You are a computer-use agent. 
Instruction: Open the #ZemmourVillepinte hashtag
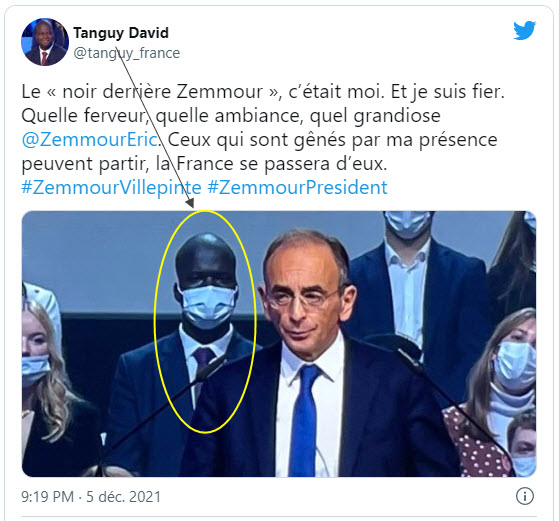(x=111, y=187)
